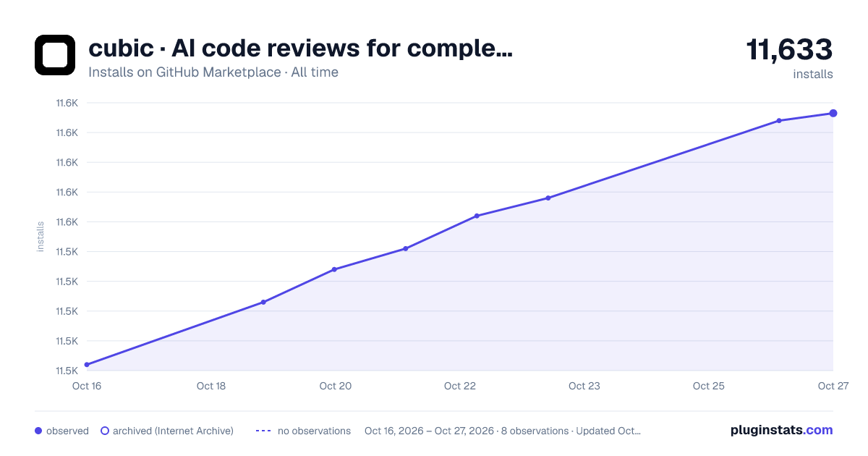Click the Oct 18 x-axis label

click(211, 386)
